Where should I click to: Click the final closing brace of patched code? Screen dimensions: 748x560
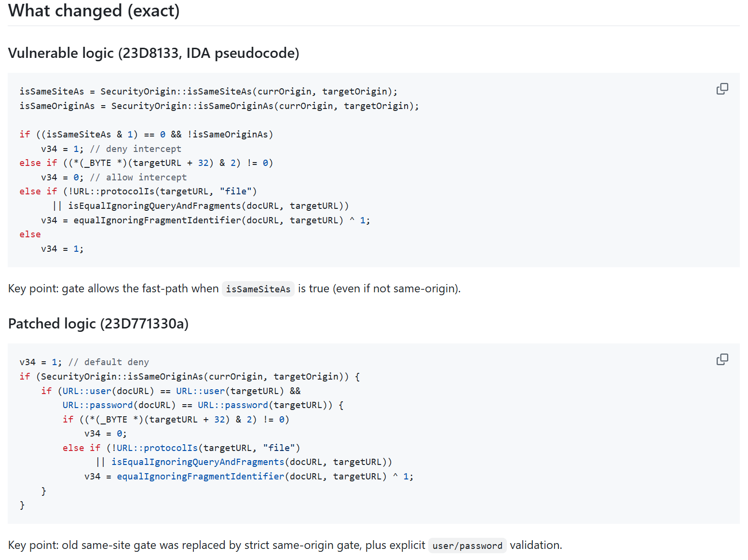pos(22,505)
